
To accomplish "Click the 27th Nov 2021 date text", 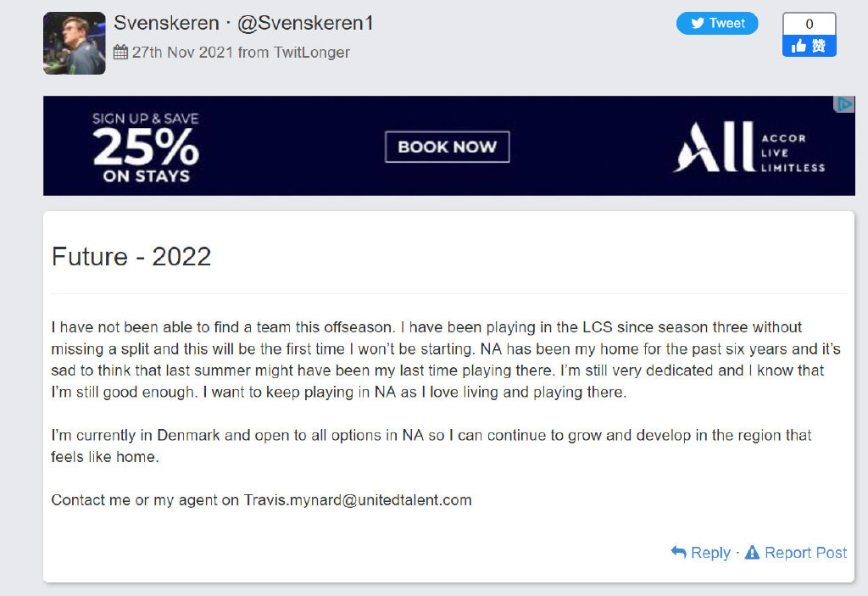I will point(183,52).
